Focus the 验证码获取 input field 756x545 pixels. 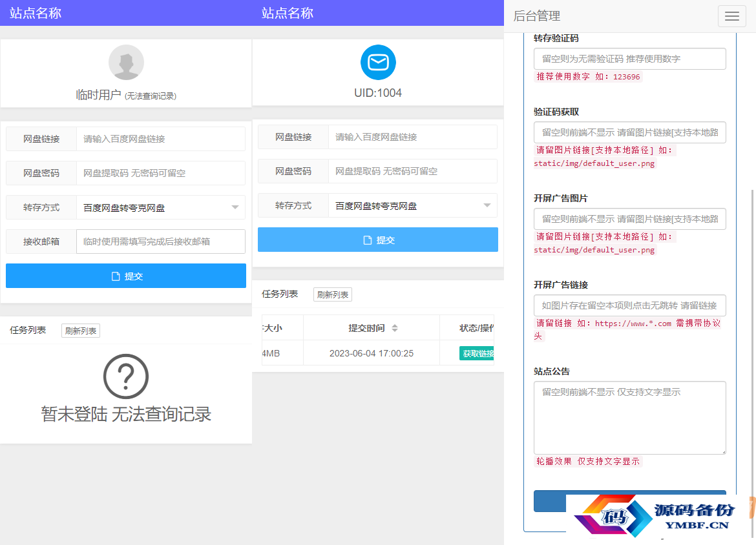click(630, 132)
